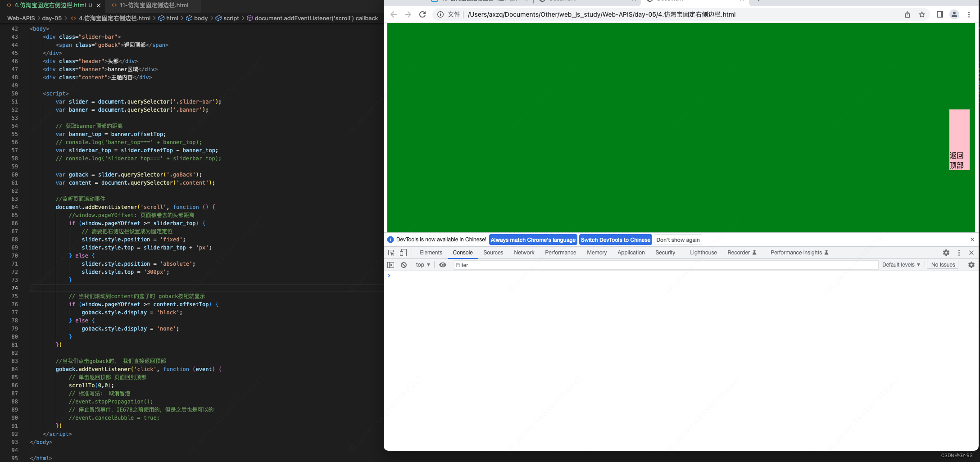Image resolution: width=980 pixels, height=462 pixels.
Task: Click Don't show again
Action: 678,240
